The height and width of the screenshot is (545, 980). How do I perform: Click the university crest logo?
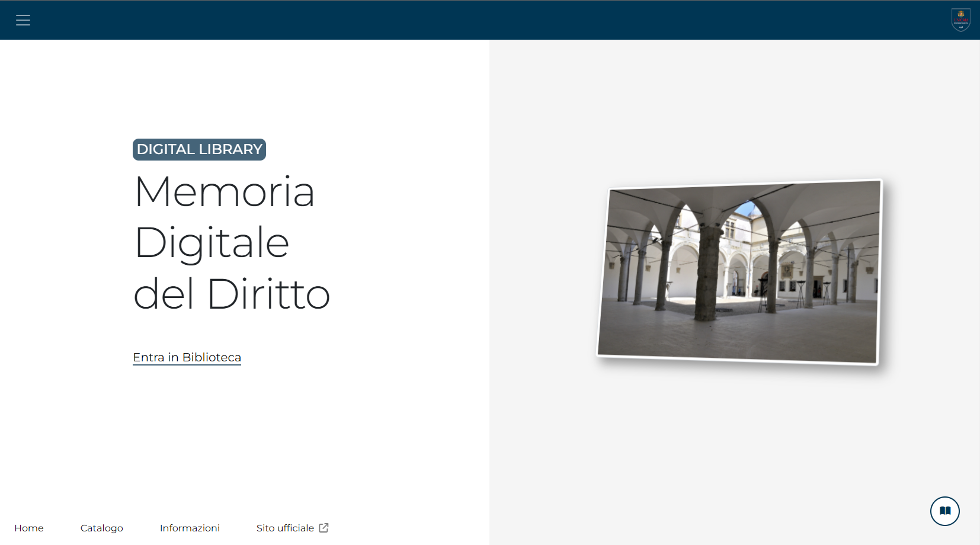tap(960, 20)
